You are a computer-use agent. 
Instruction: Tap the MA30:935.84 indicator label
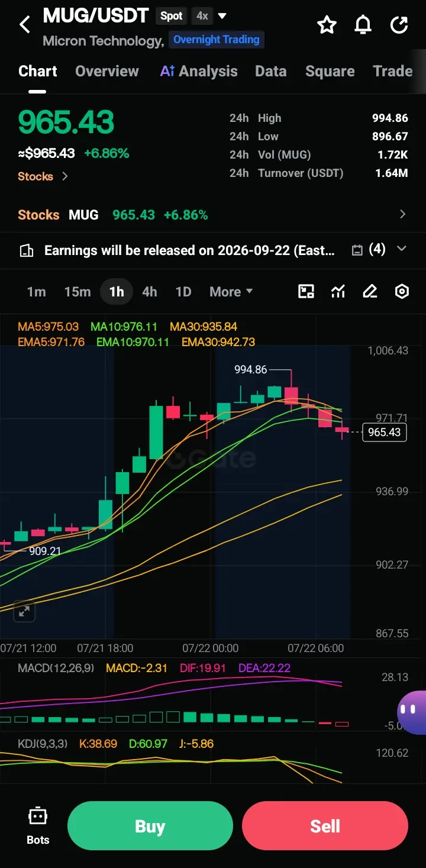tap(203, 327)
